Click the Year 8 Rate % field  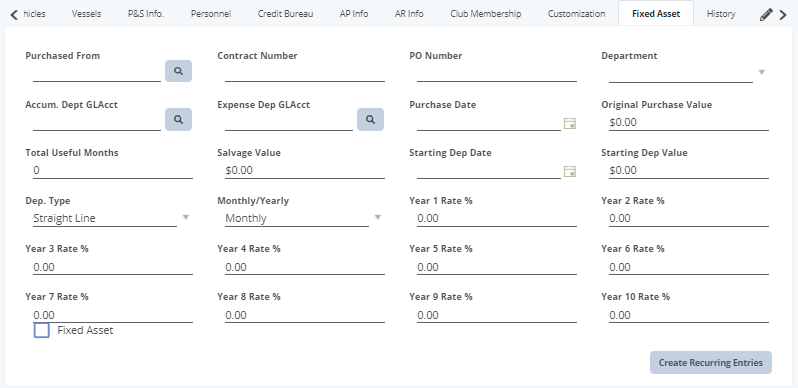(x=305, y=315)
